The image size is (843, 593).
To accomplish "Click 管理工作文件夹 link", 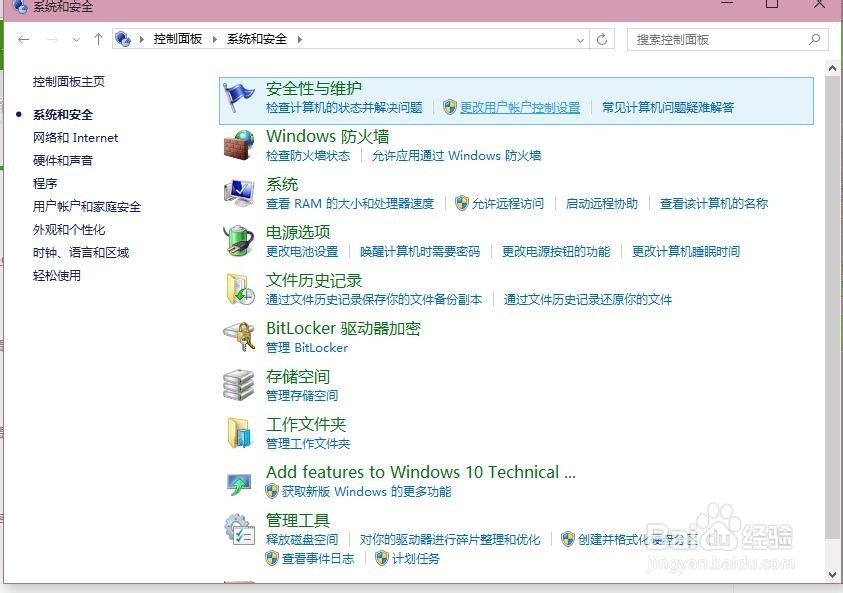I will 308,444.
